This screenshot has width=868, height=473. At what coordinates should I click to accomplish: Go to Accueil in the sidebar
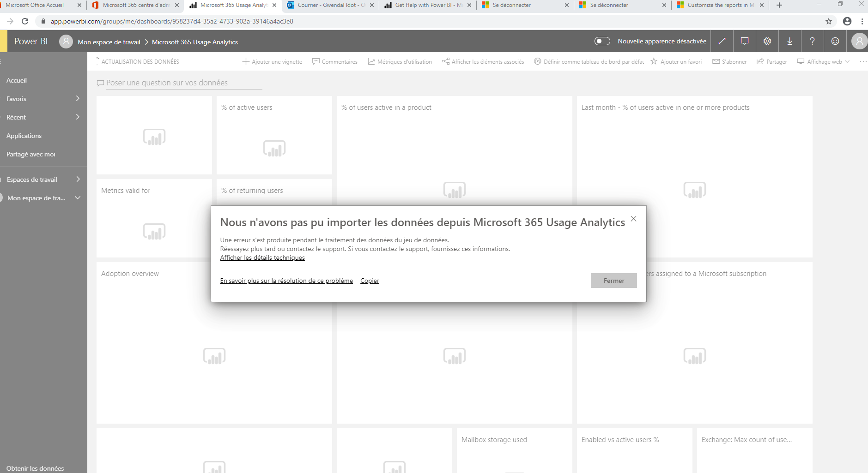(x=17, y=80)
